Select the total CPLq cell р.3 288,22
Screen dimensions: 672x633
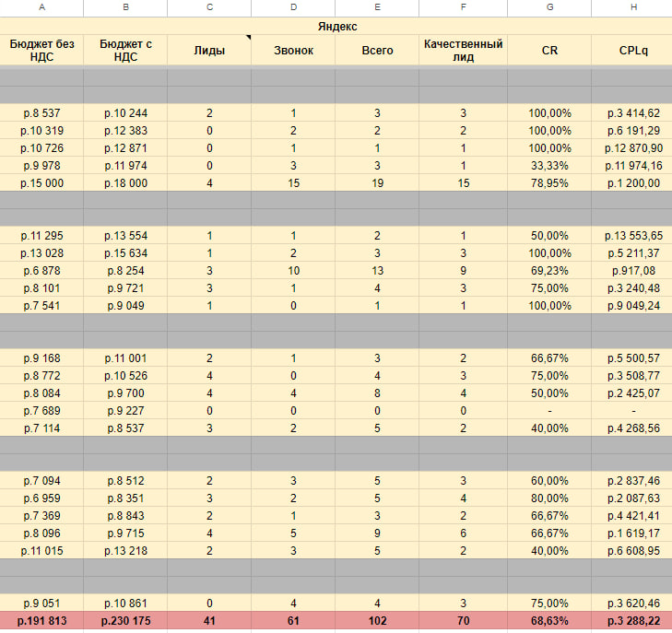click(x=632, y=622)
